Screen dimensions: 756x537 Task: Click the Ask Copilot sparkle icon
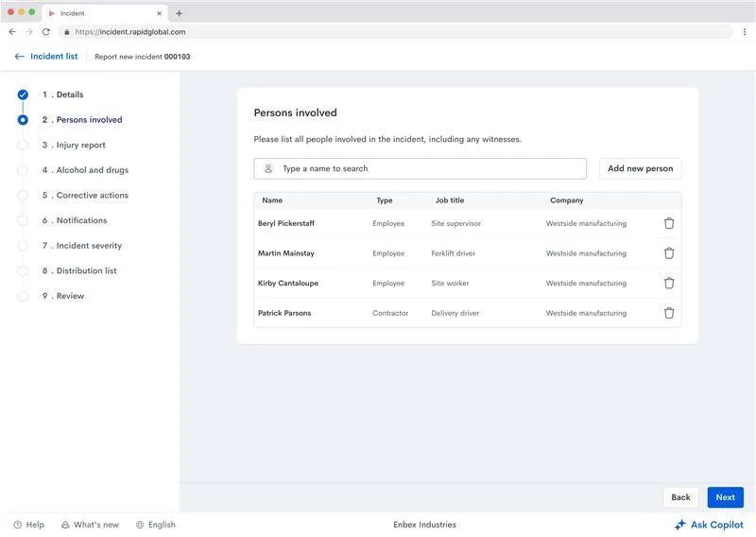coord(679,525)
